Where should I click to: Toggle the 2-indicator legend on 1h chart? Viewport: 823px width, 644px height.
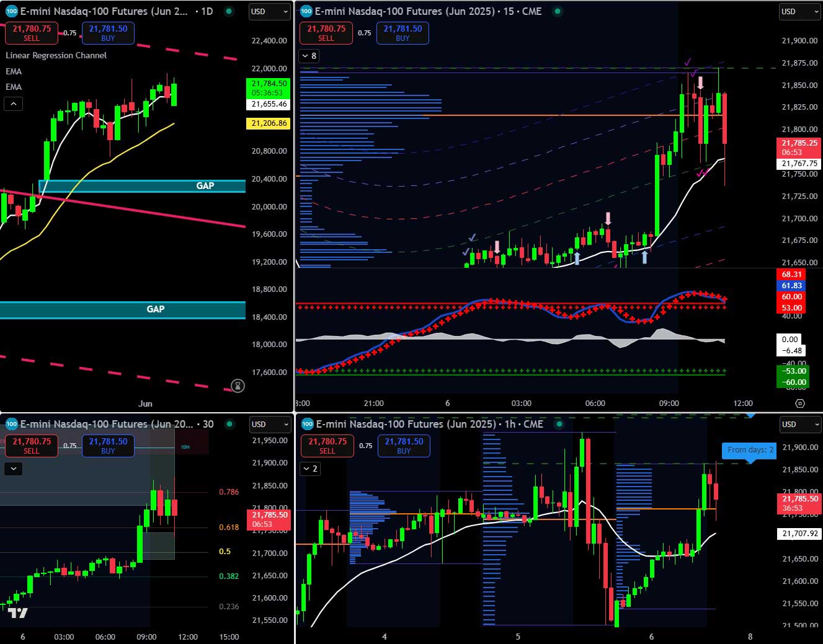click(x=309, y=469)
